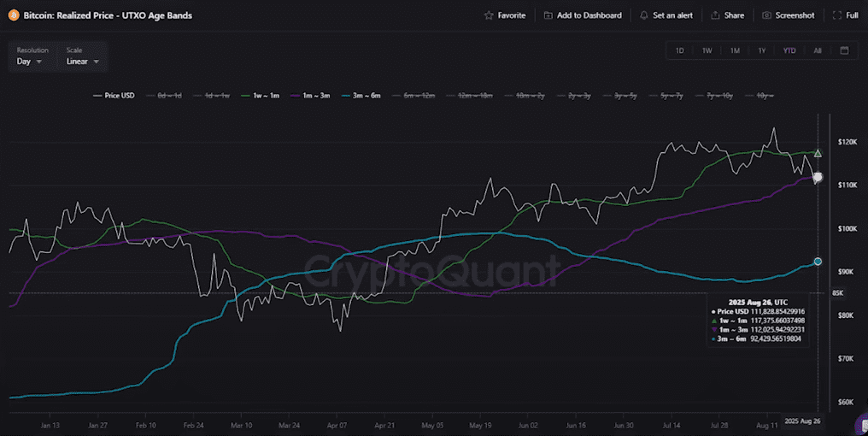Viewport: 868px width, 436px height.
Task: Mark chart as Favorite with star icon
Action: click(x=489, y=15)
